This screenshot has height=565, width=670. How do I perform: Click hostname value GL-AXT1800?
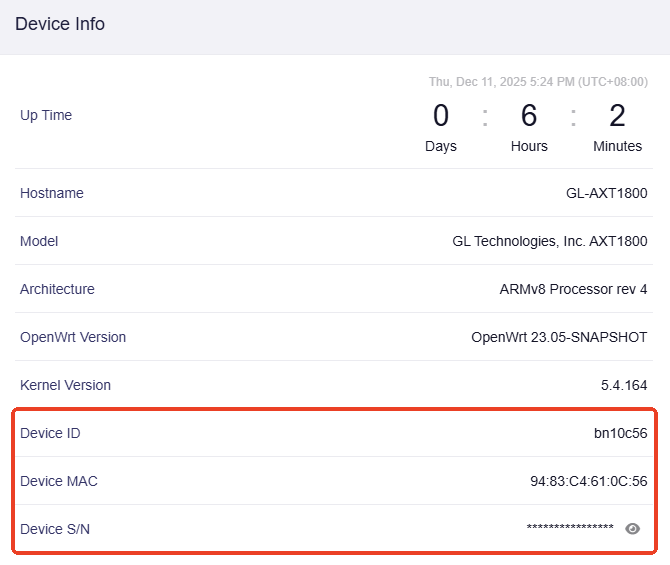click(607, 193)
